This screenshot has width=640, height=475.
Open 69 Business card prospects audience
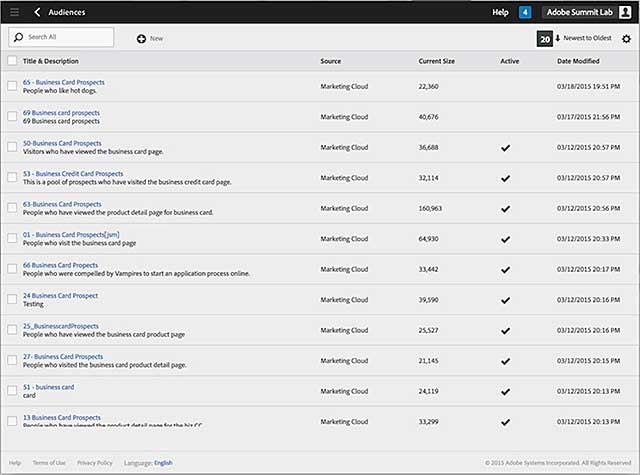pos(61,113)
